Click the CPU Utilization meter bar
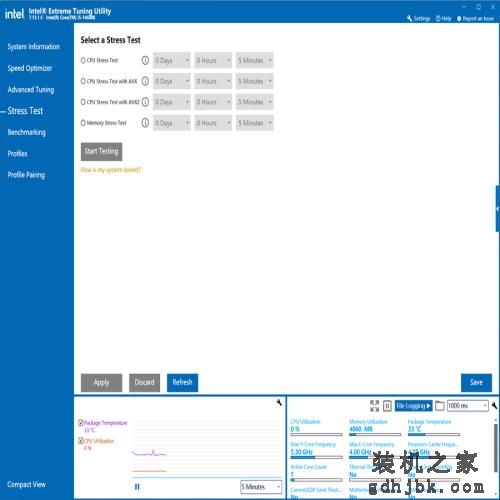The width and height of the screenshot is (500, 500). tap(316, 435)
